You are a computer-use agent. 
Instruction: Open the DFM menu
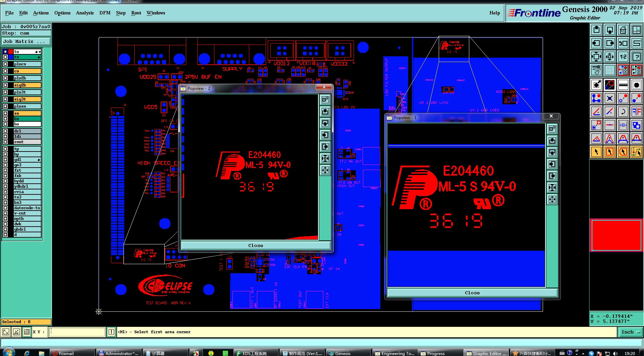(x=105, y=13)
